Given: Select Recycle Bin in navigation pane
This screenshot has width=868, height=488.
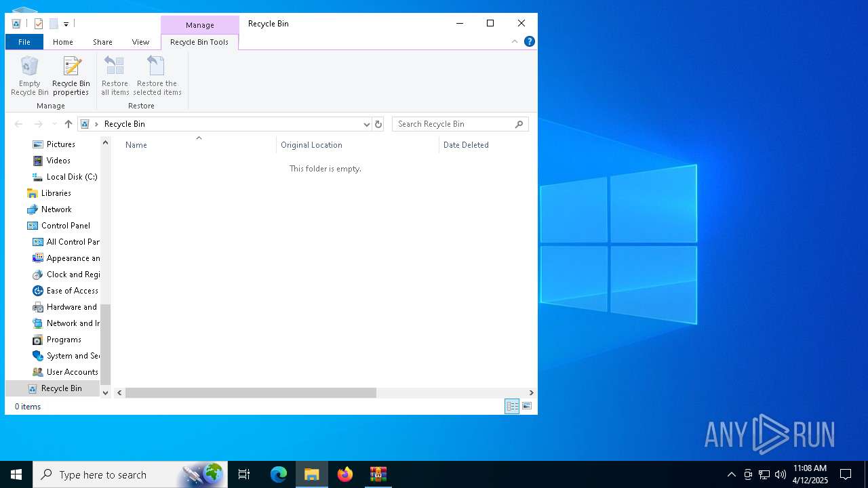Looking at the screenshot, I should click(x=53, y=388).
